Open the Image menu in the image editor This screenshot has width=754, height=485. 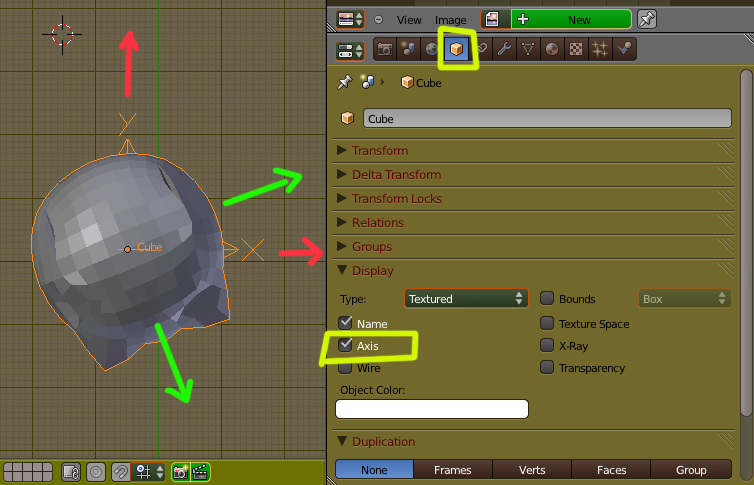pos(451,20)
